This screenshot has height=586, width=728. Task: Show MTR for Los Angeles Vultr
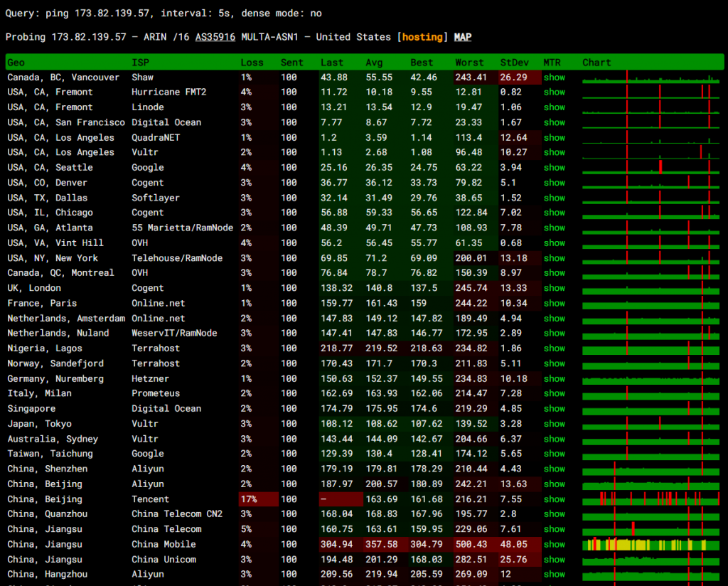(555, 152)
